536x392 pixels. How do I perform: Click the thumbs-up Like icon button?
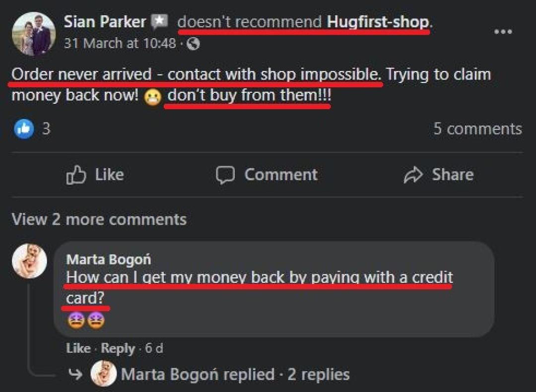point(75,175)
